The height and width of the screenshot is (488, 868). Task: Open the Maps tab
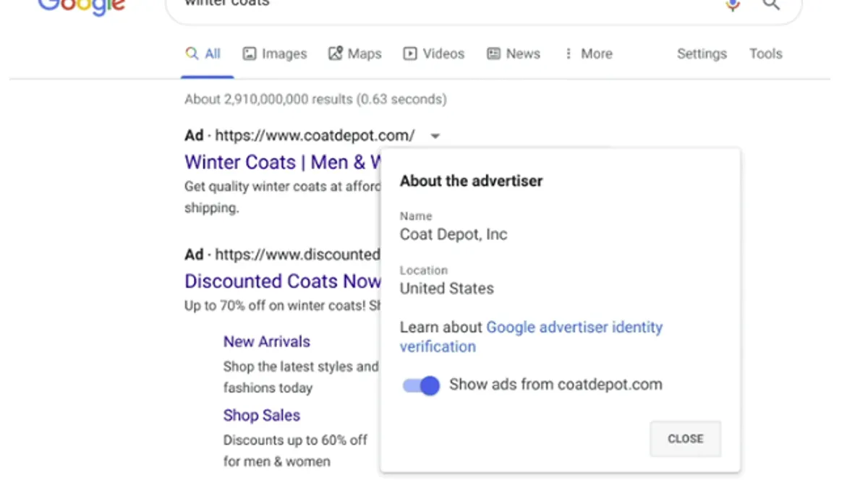354,53
